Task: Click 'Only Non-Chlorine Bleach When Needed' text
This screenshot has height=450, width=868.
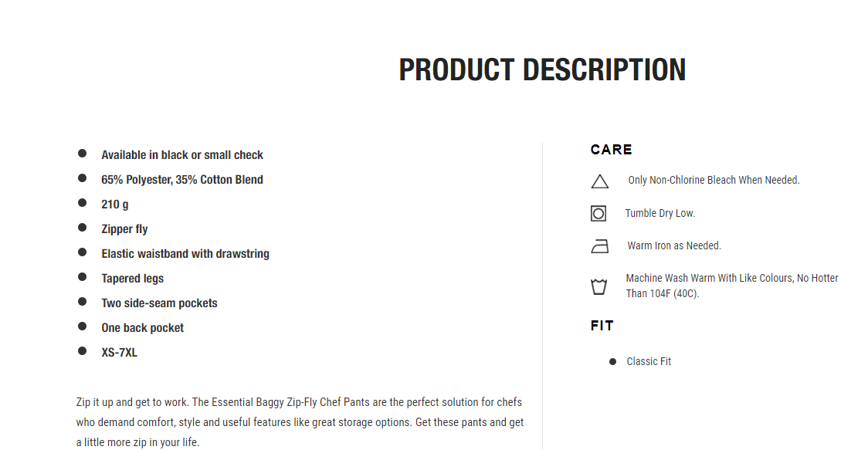Action: click(x=714, y=180)
